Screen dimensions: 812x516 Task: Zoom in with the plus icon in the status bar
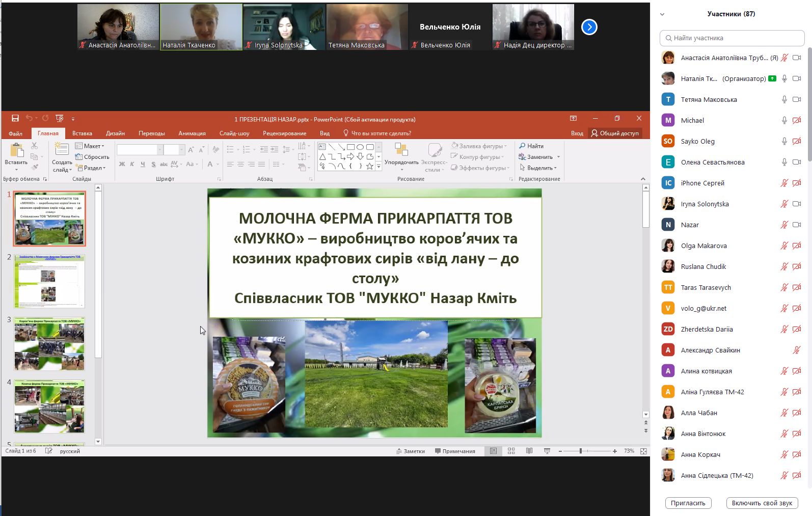tap(615, 451)
